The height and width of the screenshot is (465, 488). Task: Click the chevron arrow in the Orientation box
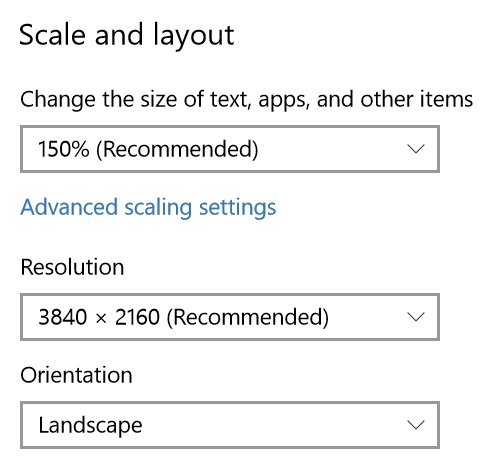416,425
